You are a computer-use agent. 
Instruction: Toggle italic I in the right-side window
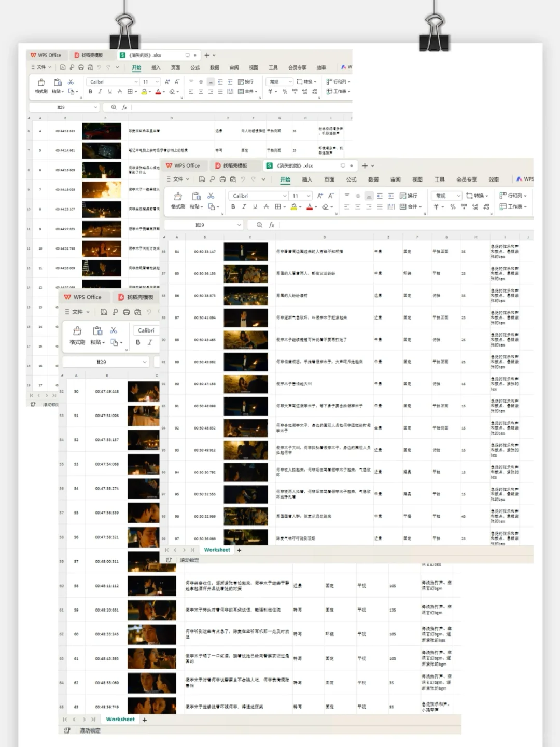pos(244,206)
